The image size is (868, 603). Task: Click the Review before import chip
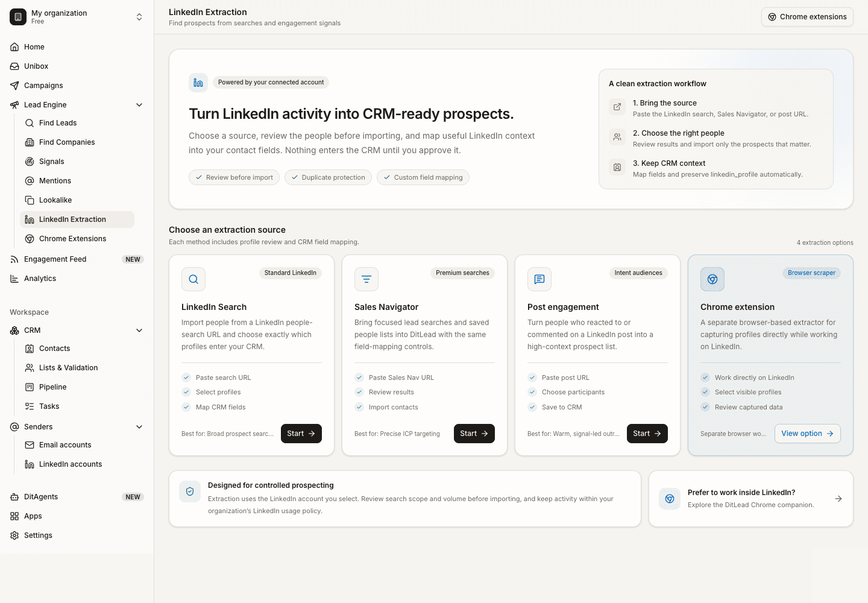click(234, 177)
